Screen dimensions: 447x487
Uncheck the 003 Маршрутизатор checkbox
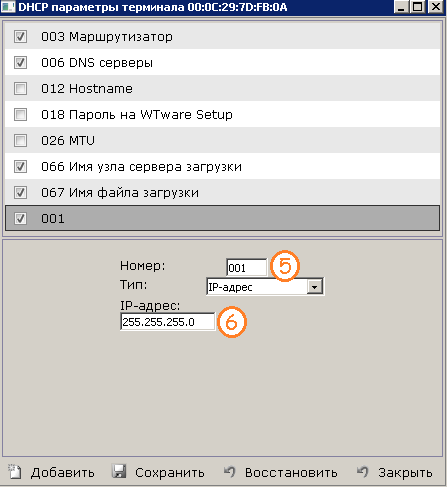tap(20, 37)
